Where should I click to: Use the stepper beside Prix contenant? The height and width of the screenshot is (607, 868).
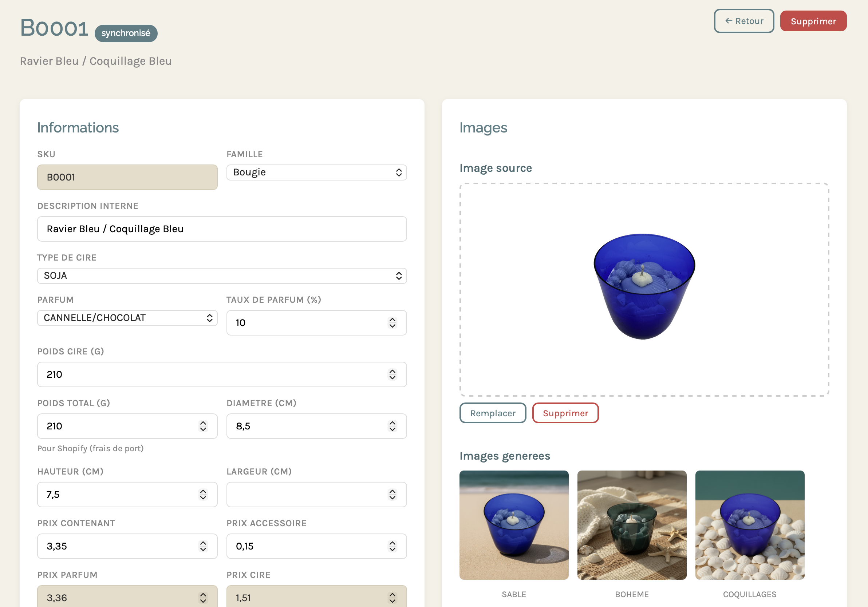(x=203, y=546)
